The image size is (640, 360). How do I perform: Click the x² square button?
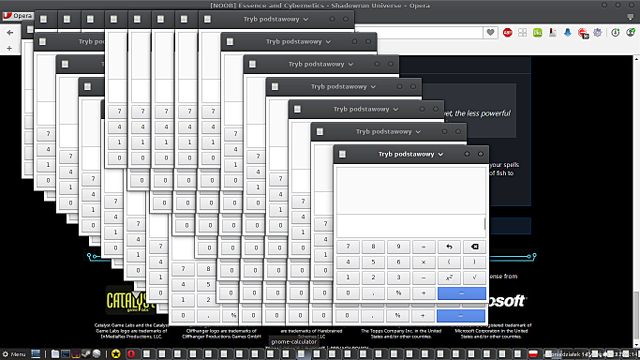(x=449, y=278)
